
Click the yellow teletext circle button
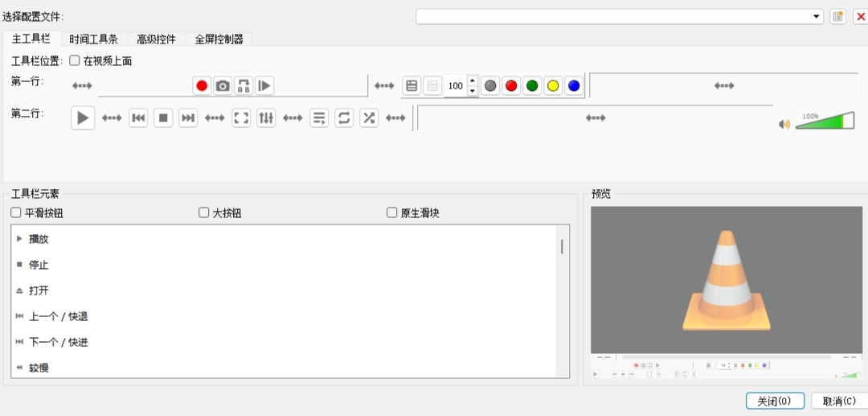point(553,86)
